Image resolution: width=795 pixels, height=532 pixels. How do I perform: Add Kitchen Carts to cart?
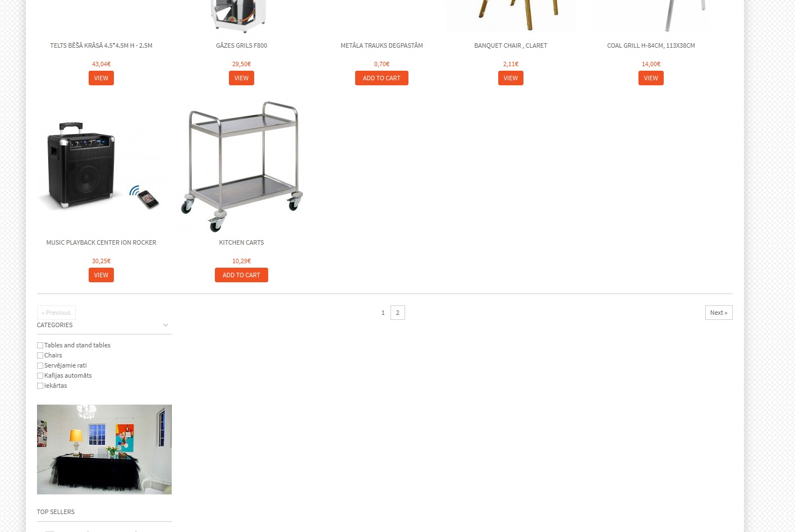(x=241, y=275)
